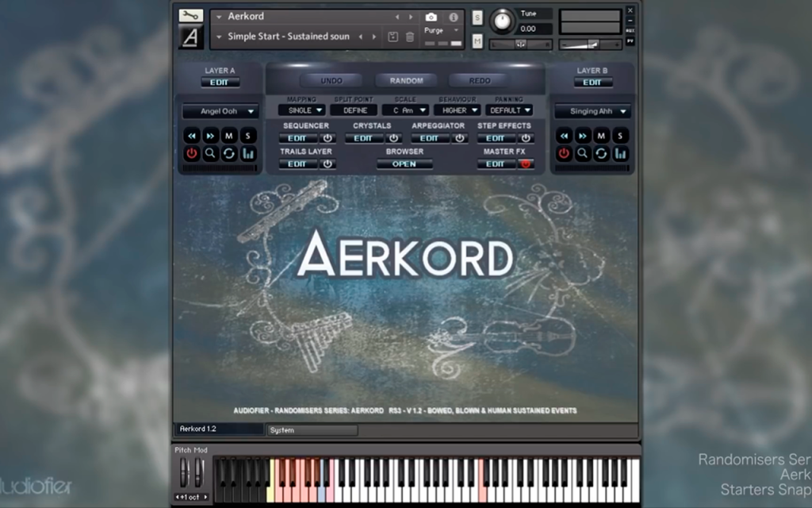812x508 pixels.
Task: Click the Define split point field
Action: (x=355, y=110)
